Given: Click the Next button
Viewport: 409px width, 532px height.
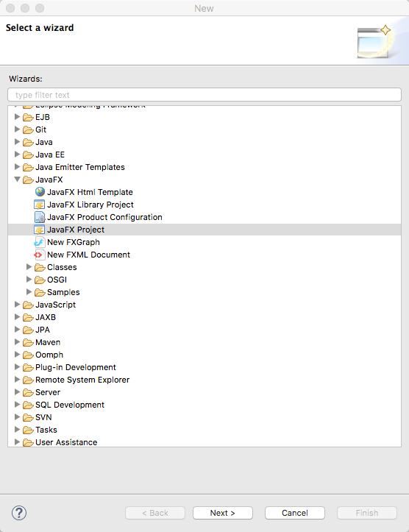Looking at the screenshot, I should point(222,513).
